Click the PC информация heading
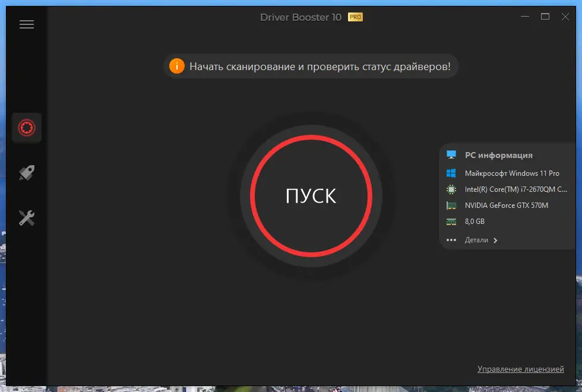Screen dimensions: 582x392 point(498,155)
